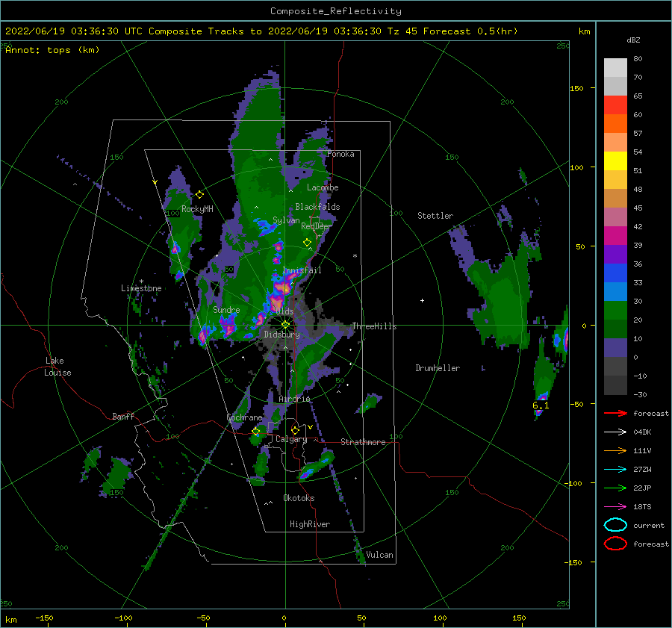Image resolution: width=672 pixels, height=628 pixels.
Task: Click the Composite_Reflectivity title
Action: pyautogui.click(x=335, y=11)
